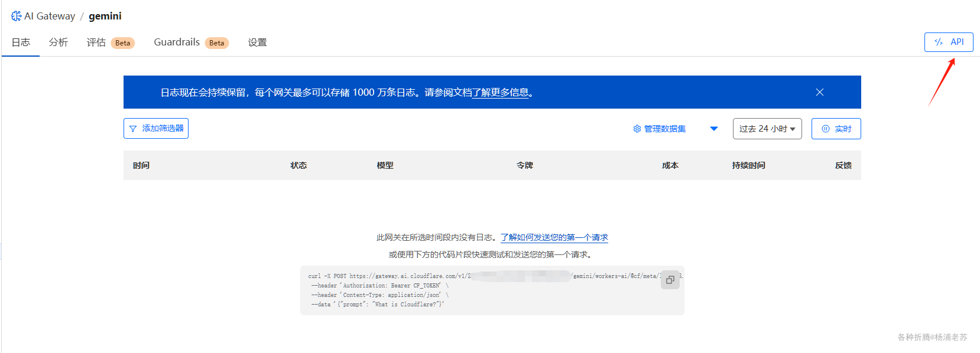980x353 pixels.
Task: Click the 成本 column header
Action: tap(670, 165)
